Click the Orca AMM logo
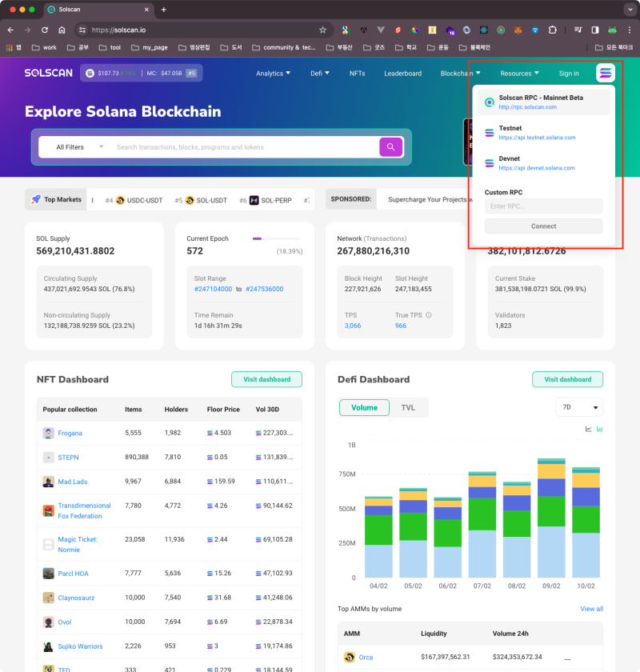 coord(350,657)
